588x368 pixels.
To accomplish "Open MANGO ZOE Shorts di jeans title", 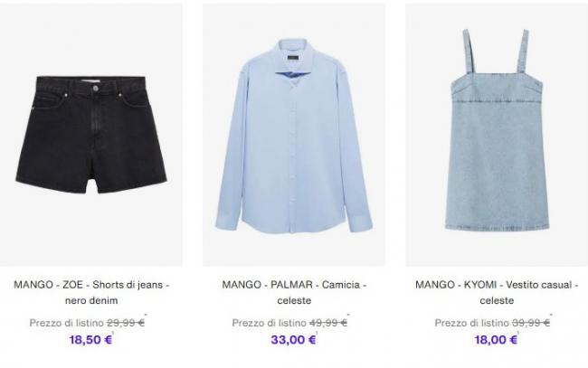I will point(91,292).
